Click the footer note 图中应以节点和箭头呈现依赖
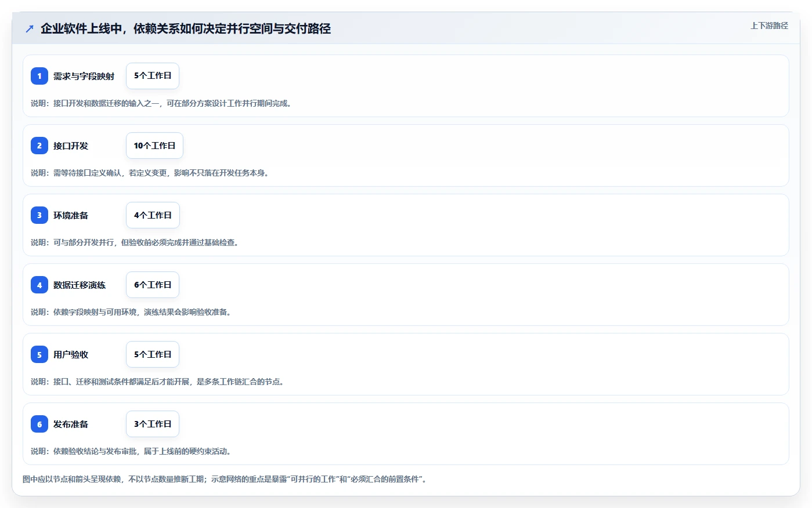 pyautogui.click(x=226, y=479)
